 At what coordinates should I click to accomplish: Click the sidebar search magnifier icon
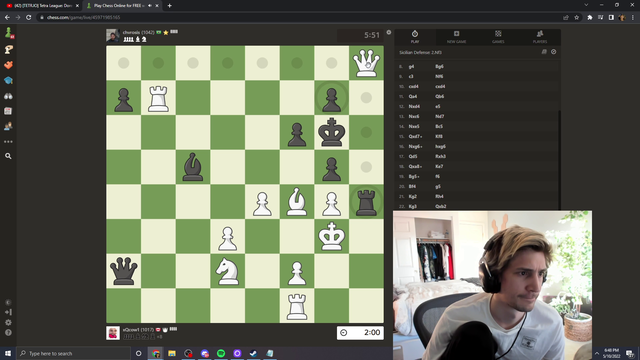[8, 156]
